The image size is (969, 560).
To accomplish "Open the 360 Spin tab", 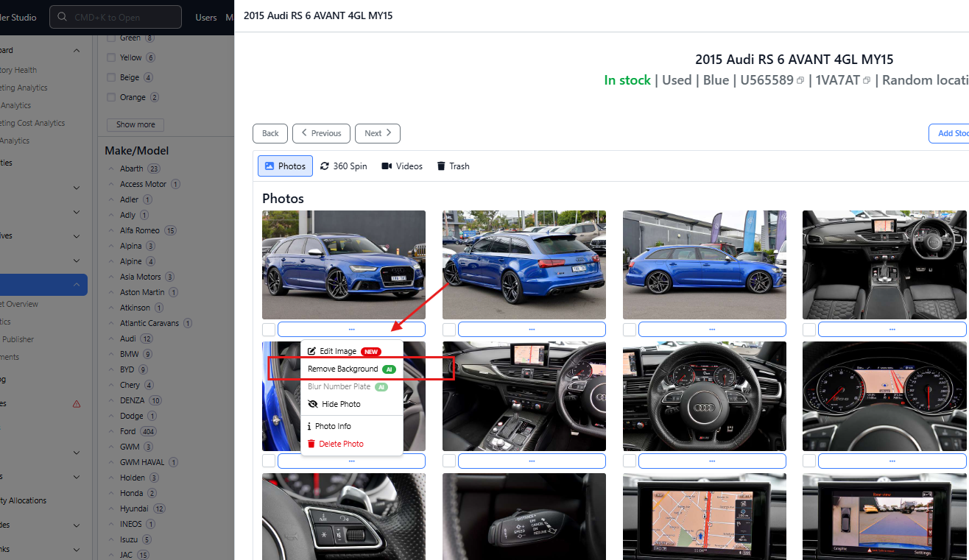I will coord(344,166).
